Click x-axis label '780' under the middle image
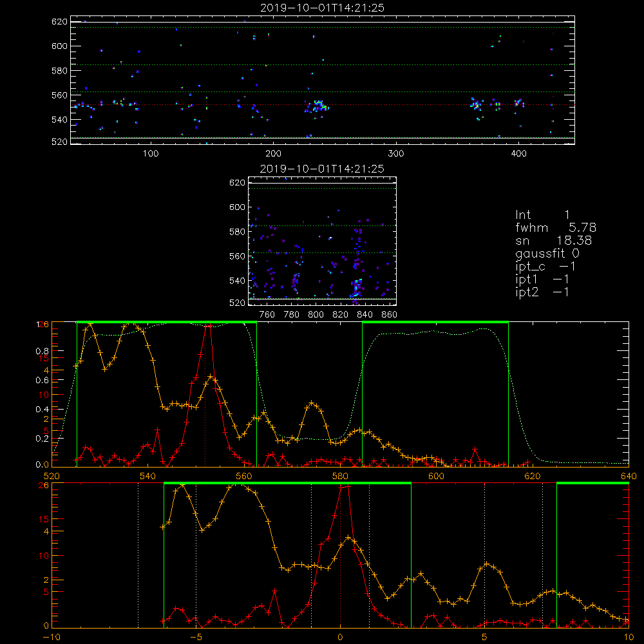This screenshot has height=644, width=644. 292,315
